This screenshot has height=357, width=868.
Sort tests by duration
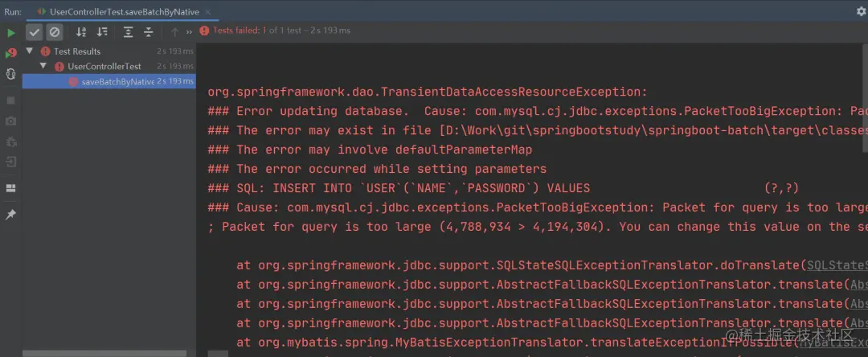102,32
